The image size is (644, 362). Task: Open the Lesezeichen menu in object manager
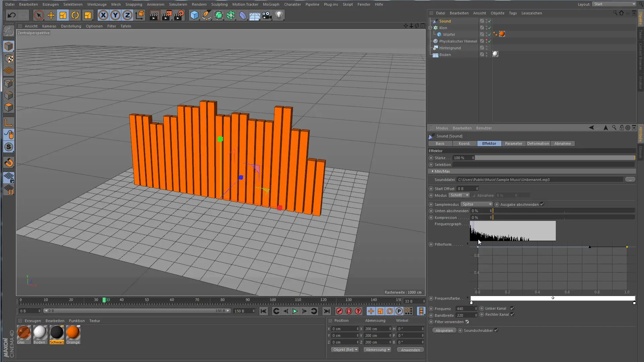[532, 13]
